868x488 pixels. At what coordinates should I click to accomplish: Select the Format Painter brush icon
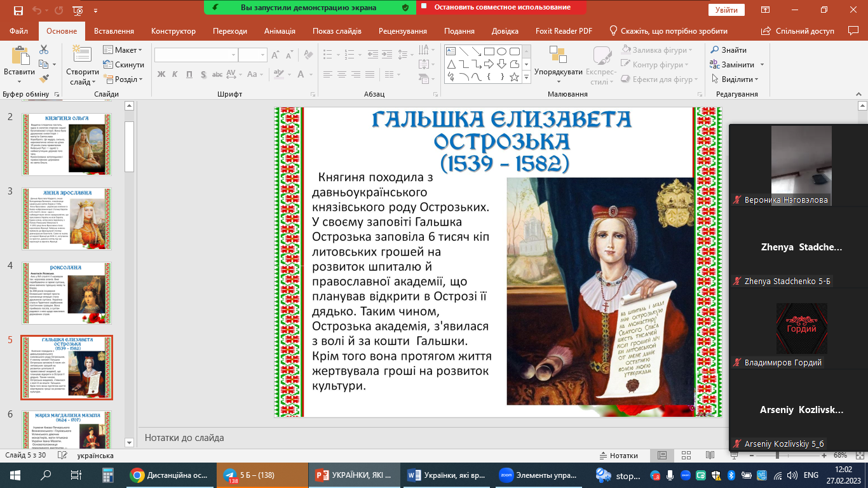(x=44, y=79)
